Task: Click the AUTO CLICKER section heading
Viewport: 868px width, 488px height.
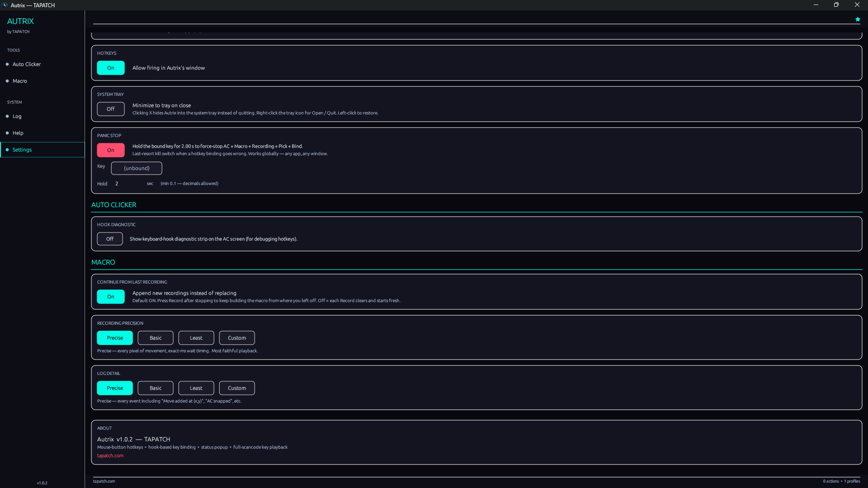Action: pos(114,205)
